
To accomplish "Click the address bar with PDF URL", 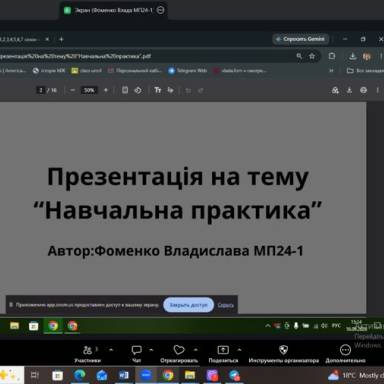I will (x=147, y=56).
